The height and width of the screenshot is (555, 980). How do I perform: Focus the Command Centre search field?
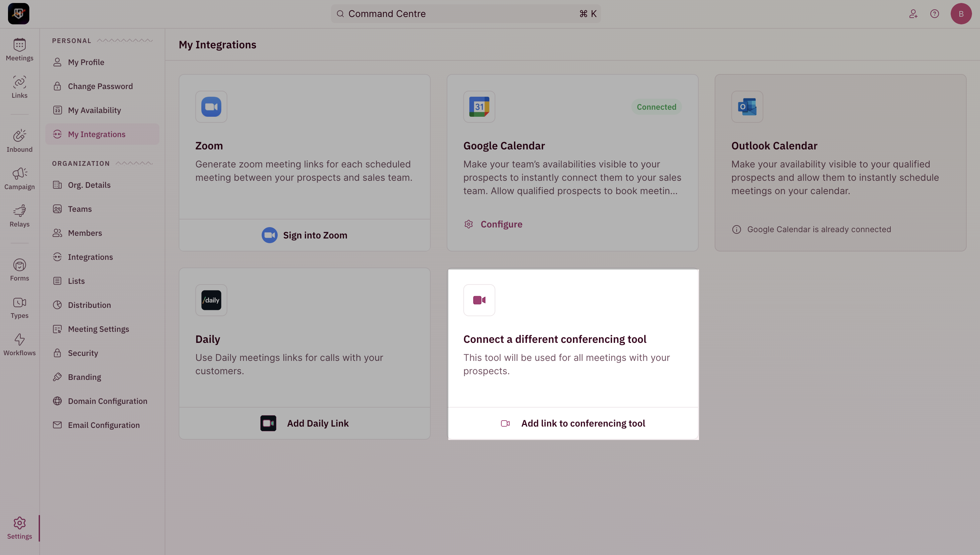coord(466,14)
